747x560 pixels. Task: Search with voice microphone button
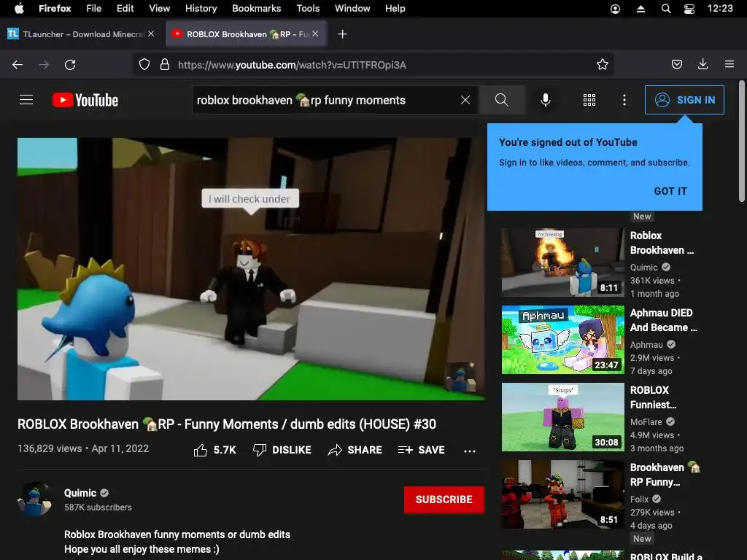point(546,100)
